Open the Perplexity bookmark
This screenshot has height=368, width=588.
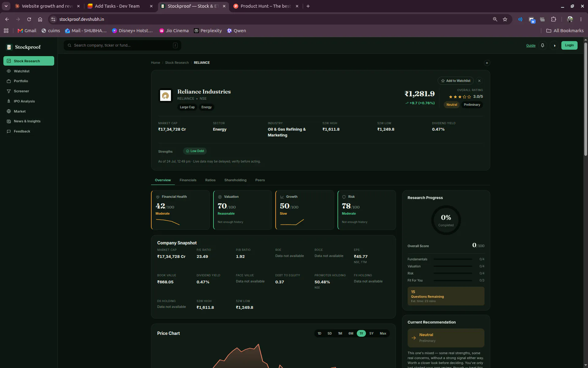coord(208,31)
